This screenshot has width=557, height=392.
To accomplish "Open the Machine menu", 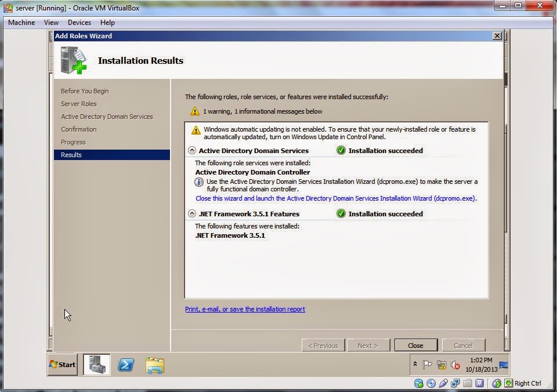I will click(x=21, y=23).
